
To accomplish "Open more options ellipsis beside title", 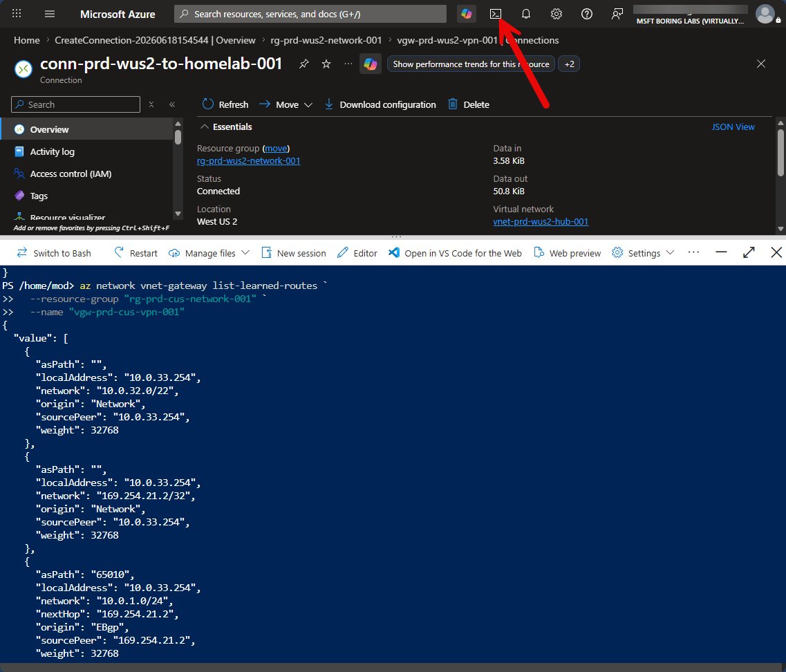I will (348, 64).
